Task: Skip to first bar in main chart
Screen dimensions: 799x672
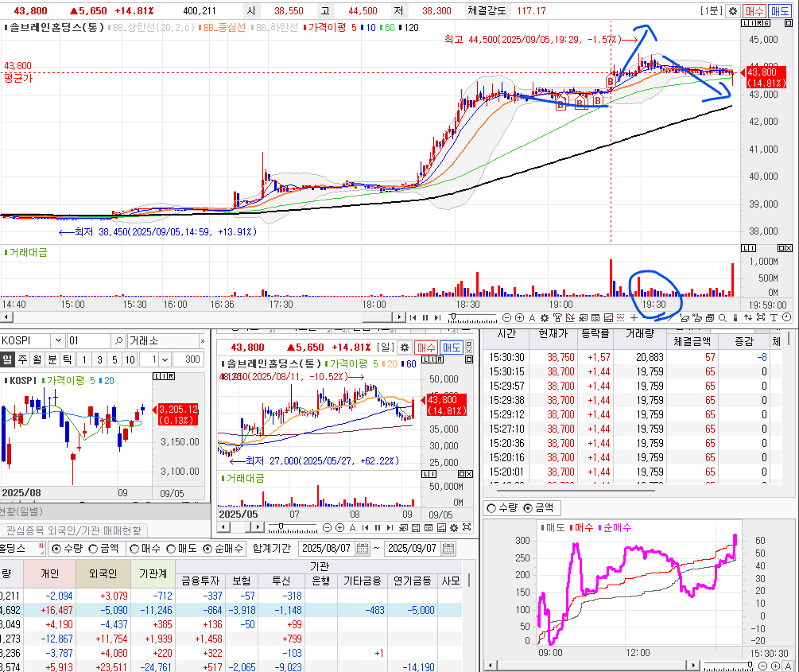Action: point(413,317)
